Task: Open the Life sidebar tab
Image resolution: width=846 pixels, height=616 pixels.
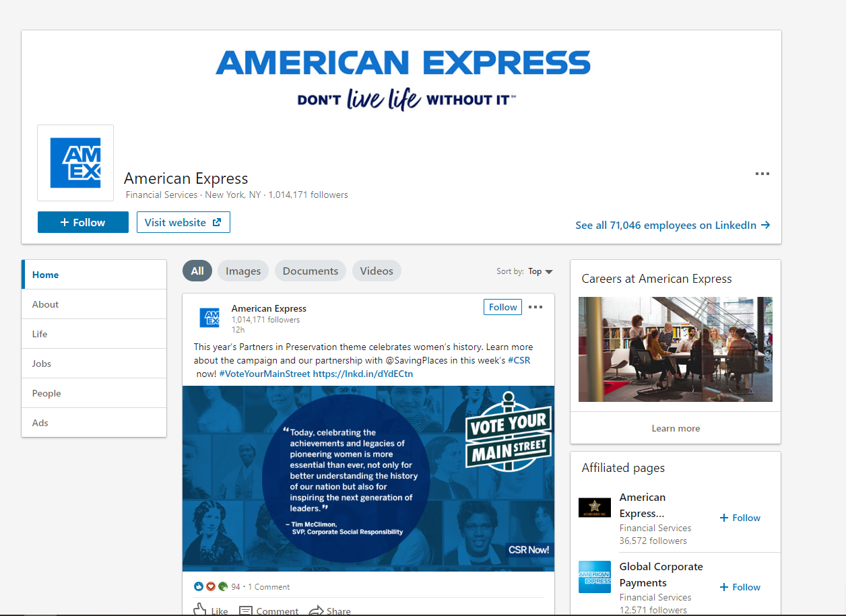Action: coord(94,334)
